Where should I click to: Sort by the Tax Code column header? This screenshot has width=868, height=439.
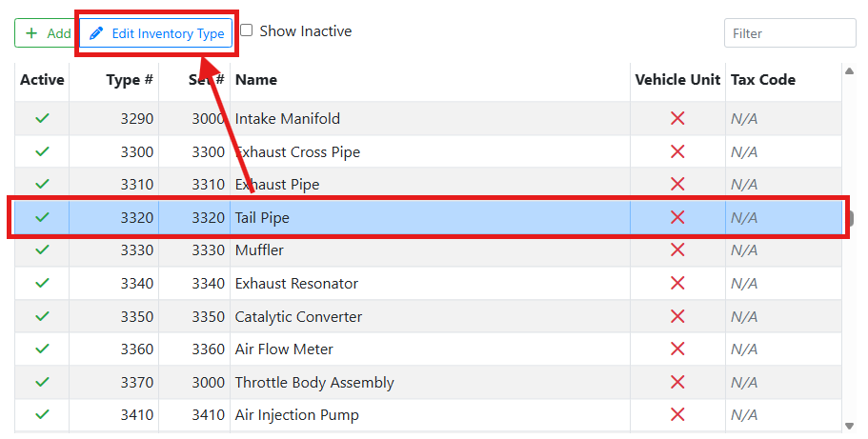(x=762, y=80)
